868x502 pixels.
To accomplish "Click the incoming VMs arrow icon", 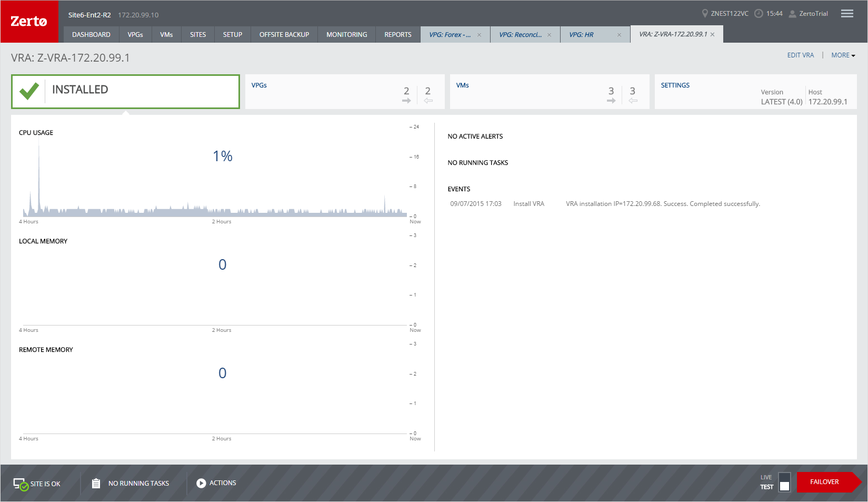I will (633, 101).
